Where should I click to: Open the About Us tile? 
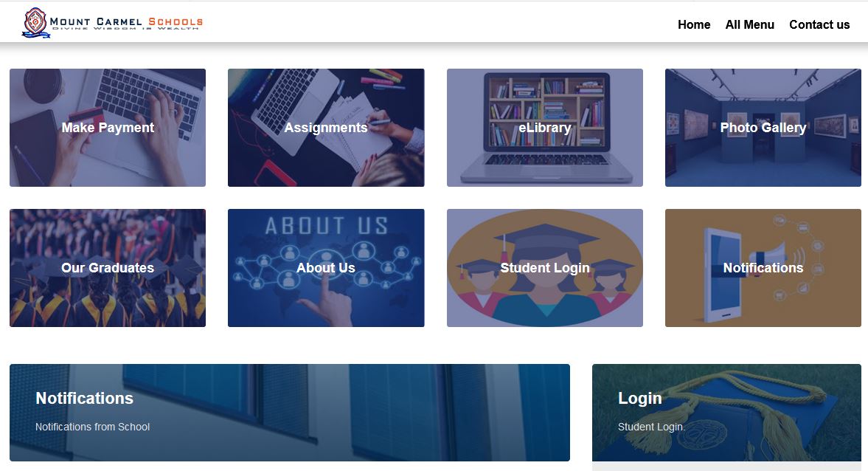(326, 268)
